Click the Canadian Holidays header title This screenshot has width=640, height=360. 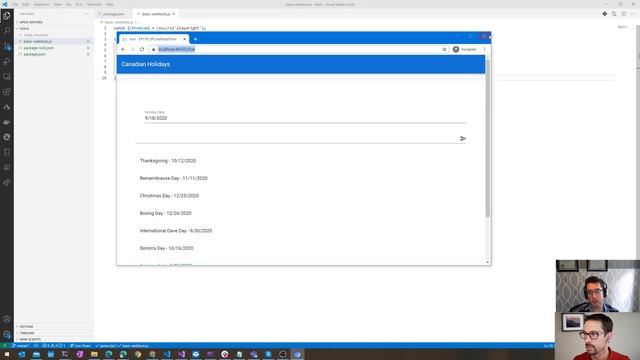coord(146,64)
